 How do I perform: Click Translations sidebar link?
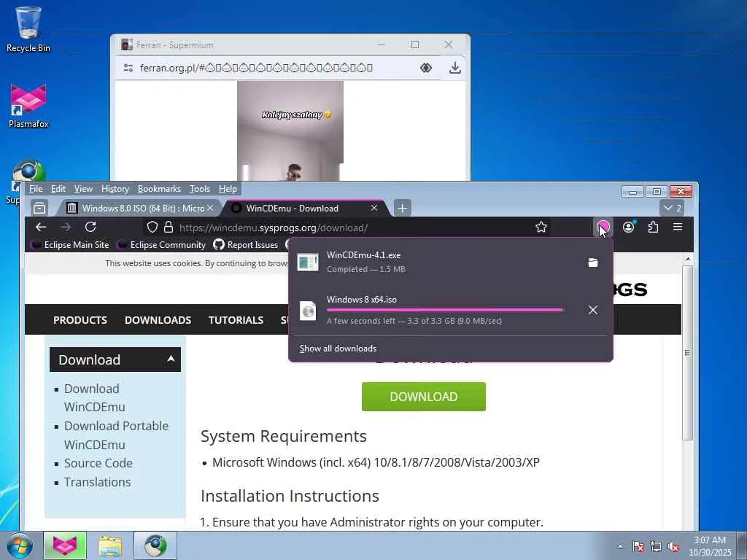[97, 482]
